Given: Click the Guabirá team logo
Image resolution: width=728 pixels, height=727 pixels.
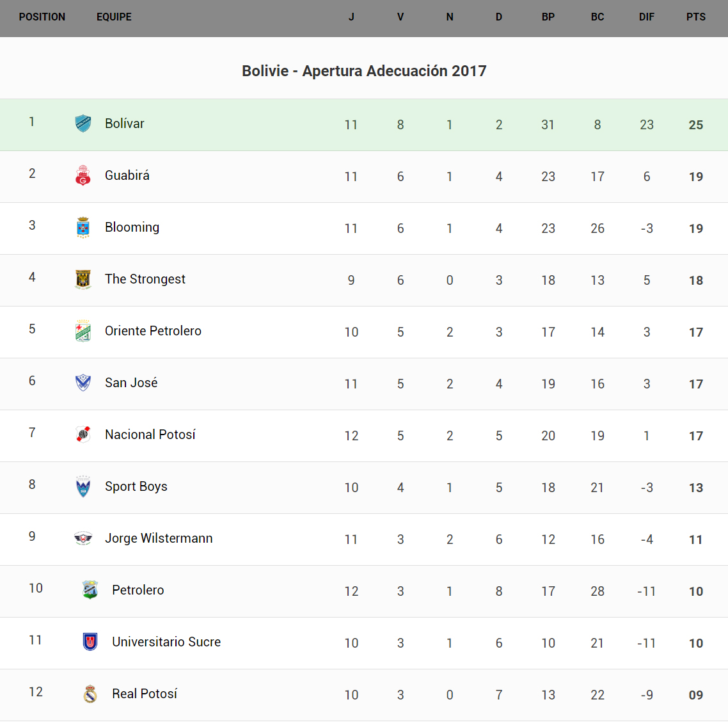Looking at the screenshot, I should [x=83, y=175].
